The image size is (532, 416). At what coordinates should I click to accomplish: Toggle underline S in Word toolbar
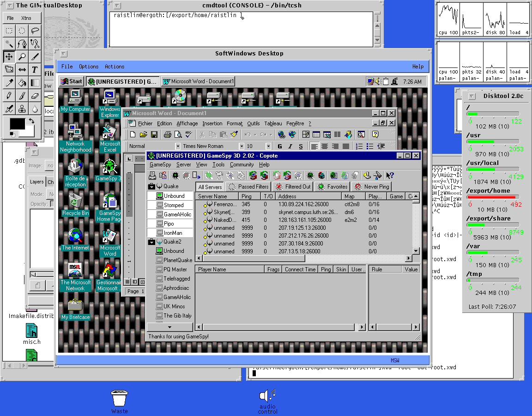301,146
